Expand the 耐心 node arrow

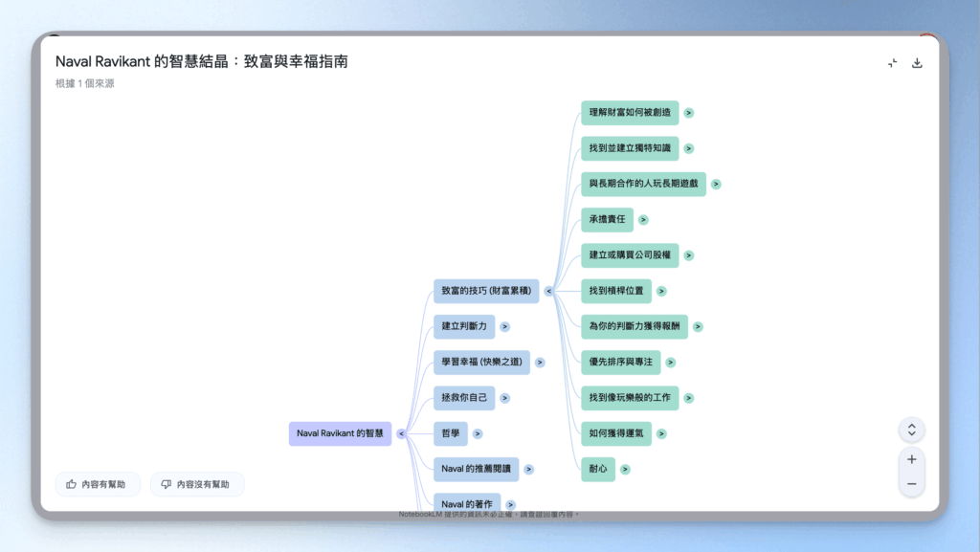pos(625,469)
